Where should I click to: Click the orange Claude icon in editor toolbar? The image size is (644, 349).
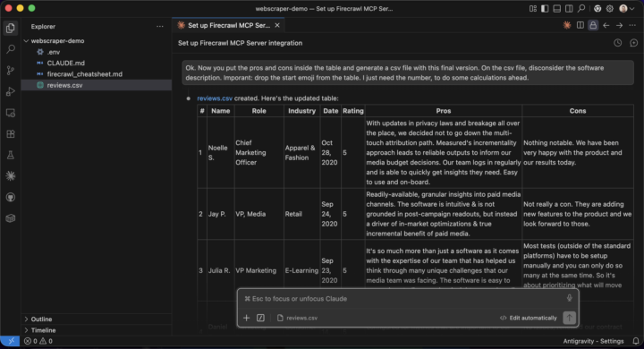click(x=567, y=25)
